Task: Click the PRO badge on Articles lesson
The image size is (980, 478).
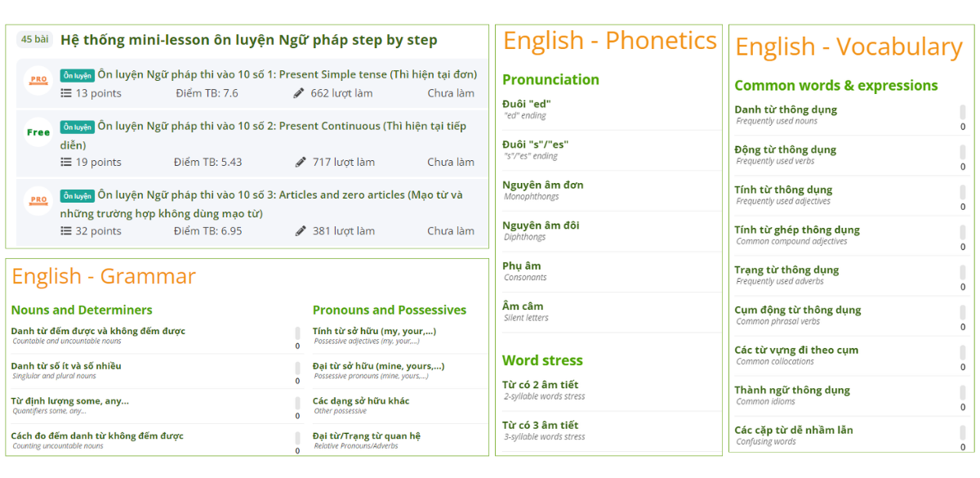Action: [x=36, y=200]
